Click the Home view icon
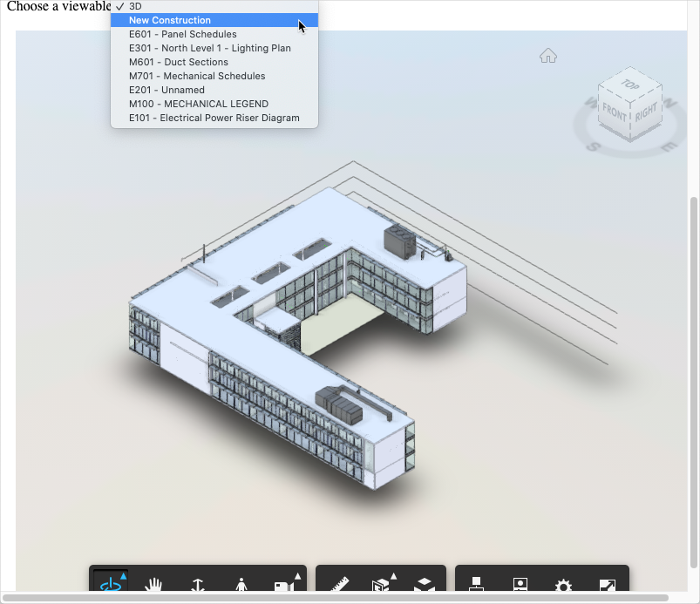The height and width of the screenshot is (604, 700). 547,55
